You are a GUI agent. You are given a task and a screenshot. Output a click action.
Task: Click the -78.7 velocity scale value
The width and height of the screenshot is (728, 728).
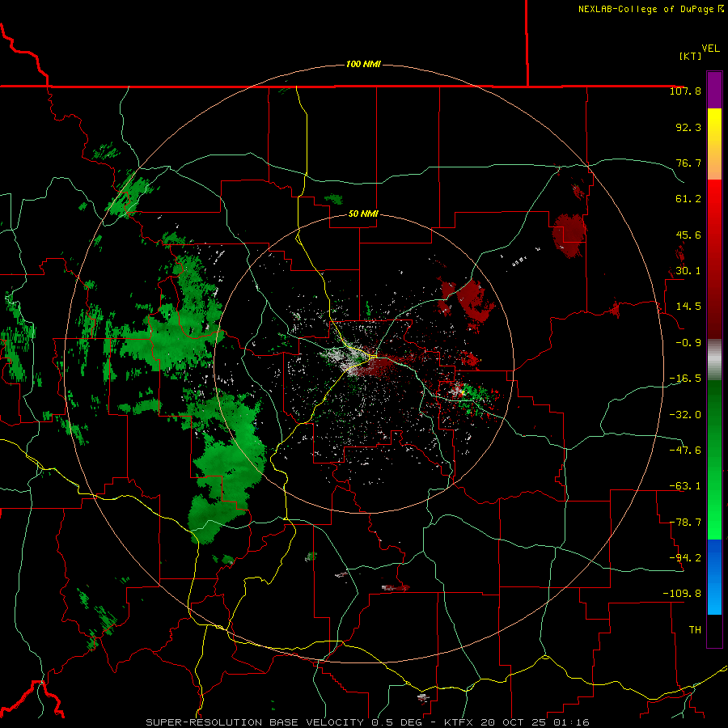point(685,523)
